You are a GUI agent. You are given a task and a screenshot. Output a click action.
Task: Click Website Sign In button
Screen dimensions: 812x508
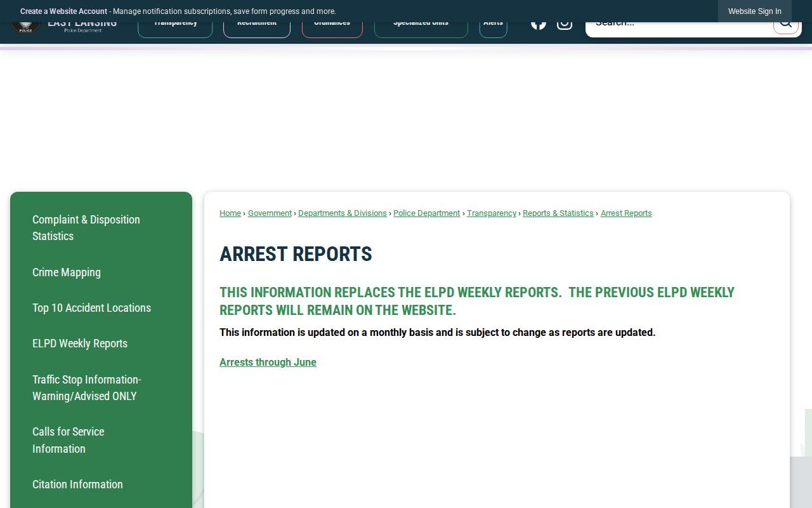click(x=755, y=11)
